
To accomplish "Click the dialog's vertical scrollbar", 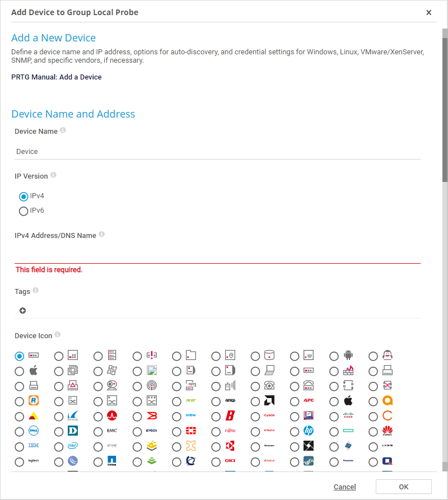I will coord(445,112).
